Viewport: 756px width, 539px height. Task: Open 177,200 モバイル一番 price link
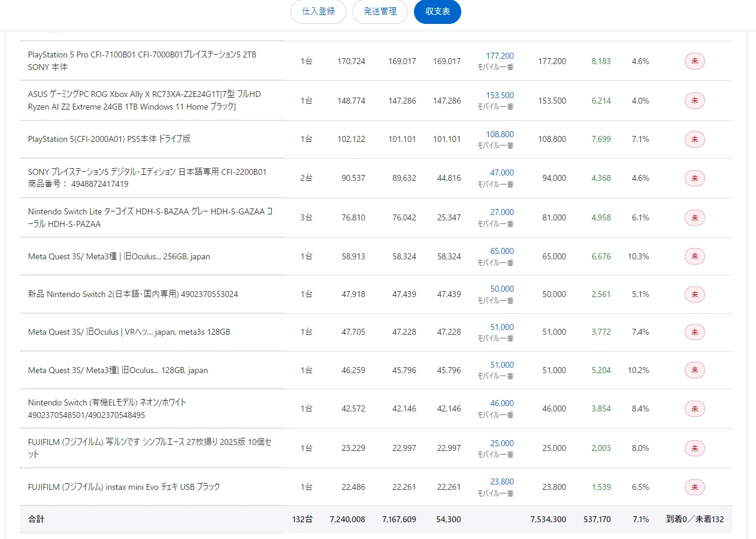pos(500,56)
